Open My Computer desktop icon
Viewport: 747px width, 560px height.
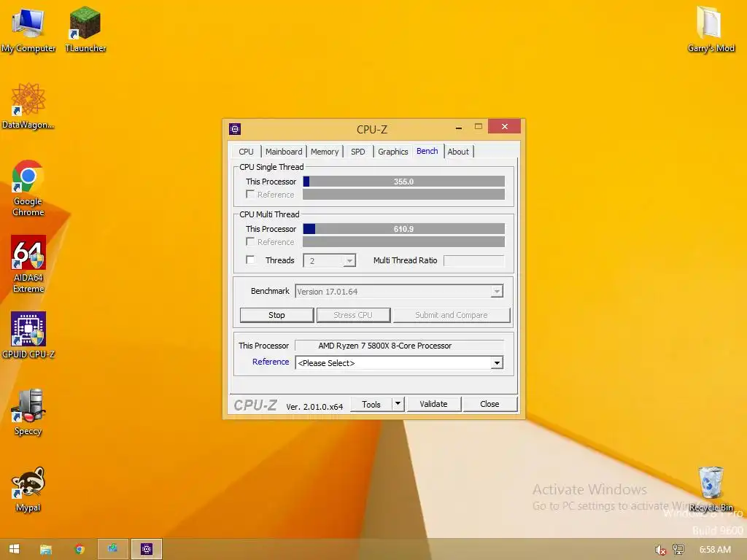[28, 29]
